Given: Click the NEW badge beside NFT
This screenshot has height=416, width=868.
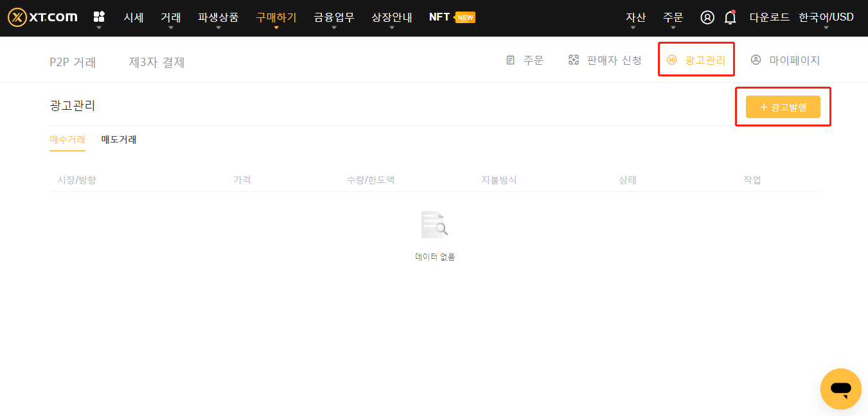Looking at the screenshot, I should [465, 17].
